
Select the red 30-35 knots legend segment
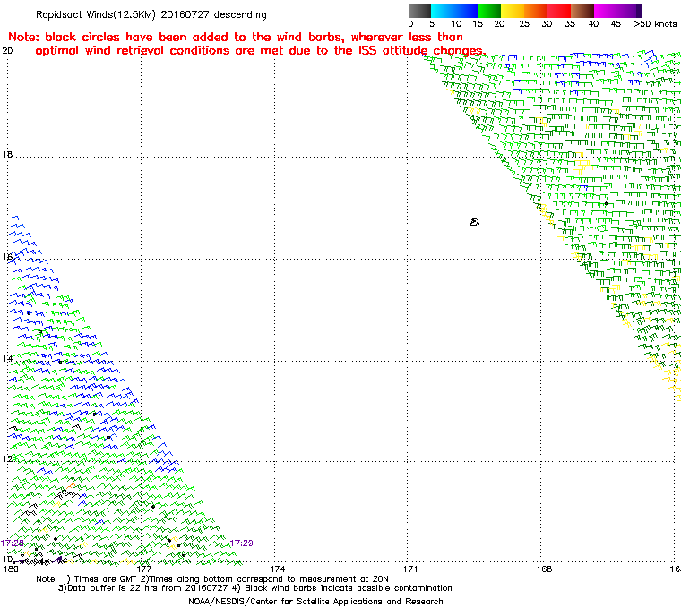click(x=559, y=11)
